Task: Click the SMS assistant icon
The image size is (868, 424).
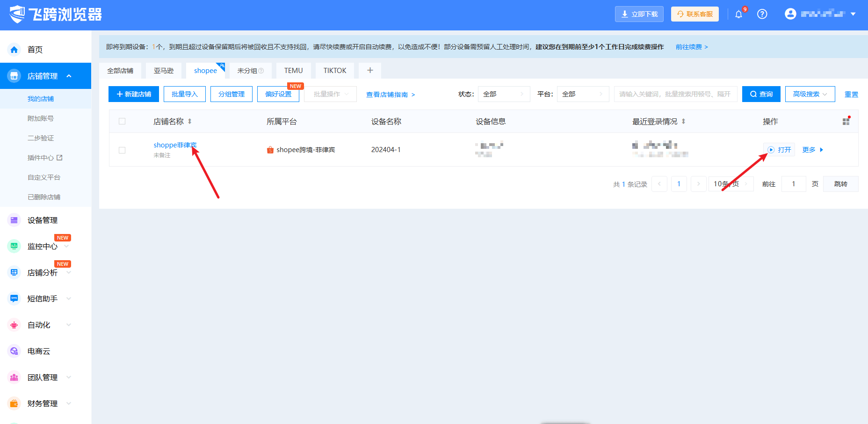Action: [14, 299]
